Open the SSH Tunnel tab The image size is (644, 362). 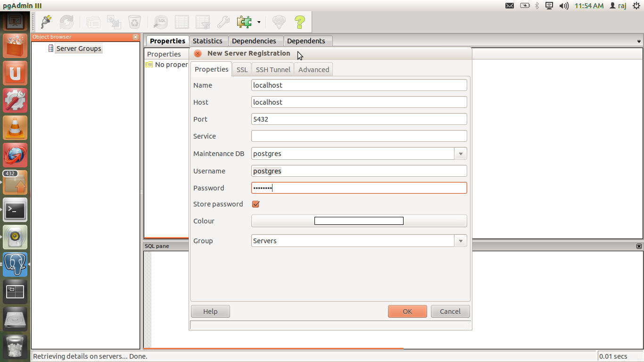[x=273, y=69]
